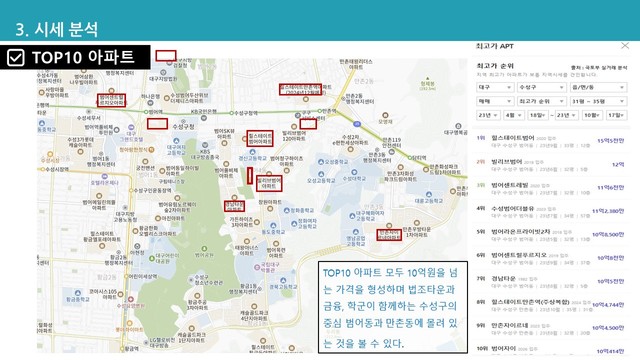Click the 범어공원 park icon

[x=204, y=249]
